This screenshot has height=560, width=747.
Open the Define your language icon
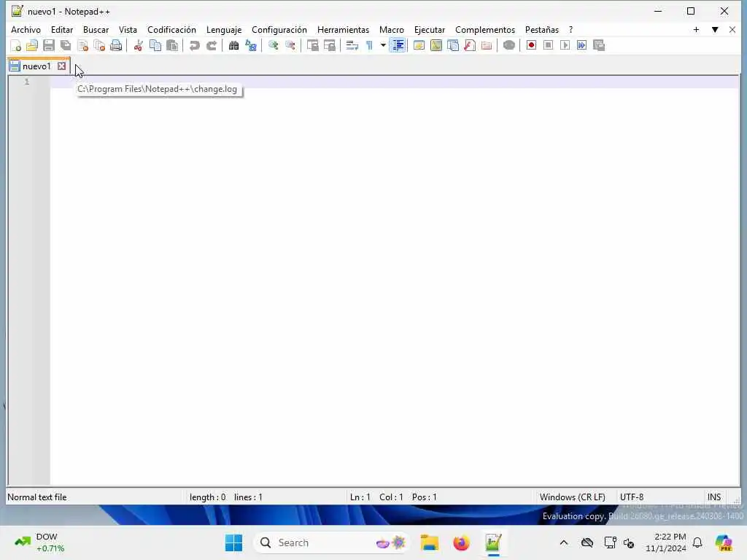coord(419,46)
